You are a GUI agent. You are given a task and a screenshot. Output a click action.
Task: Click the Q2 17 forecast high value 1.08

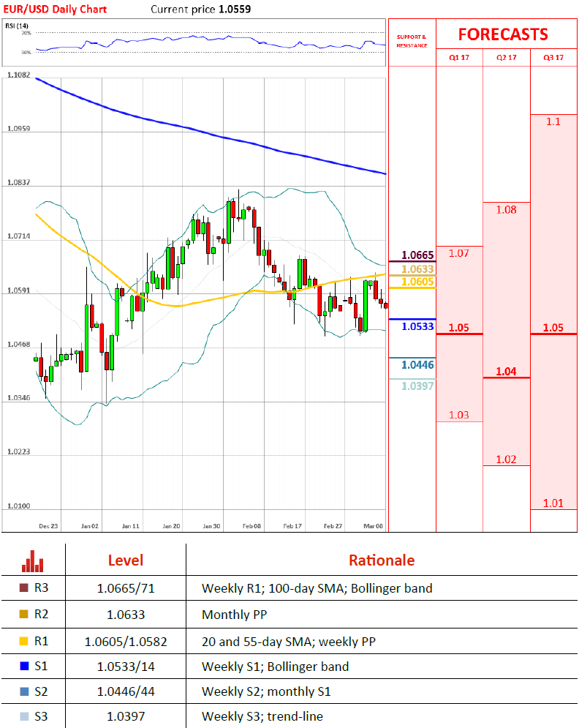point(506,210)
